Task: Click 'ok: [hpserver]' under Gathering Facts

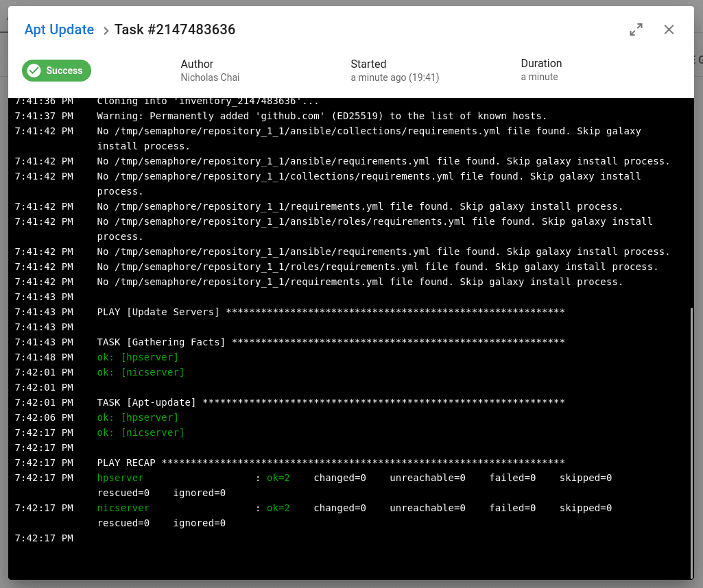Action: click(138, 357)
